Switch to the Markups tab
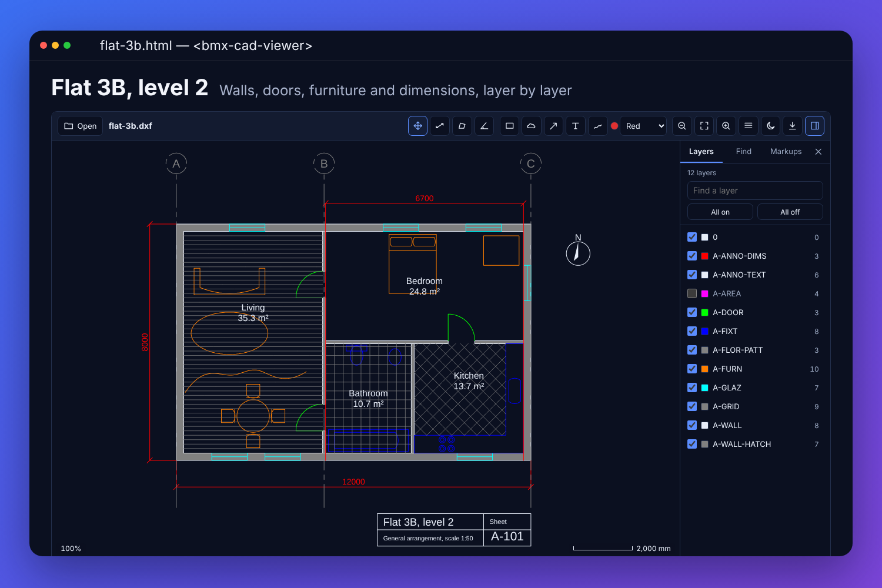Viewport: 882px width, 588px height. [x=786, y=152]
